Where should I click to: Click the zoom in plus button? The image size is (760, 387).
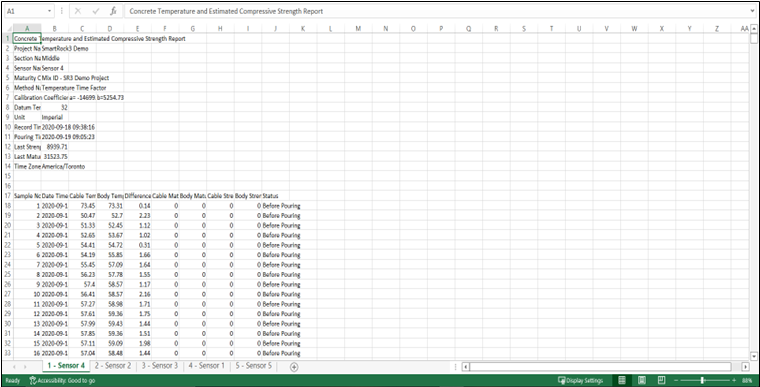tap(734, 380)
